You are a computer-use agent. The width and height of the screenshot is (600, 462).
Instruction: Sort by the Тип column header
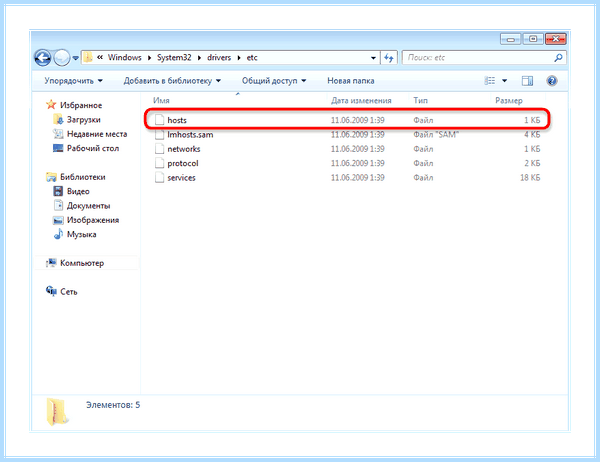click(421, 100)
